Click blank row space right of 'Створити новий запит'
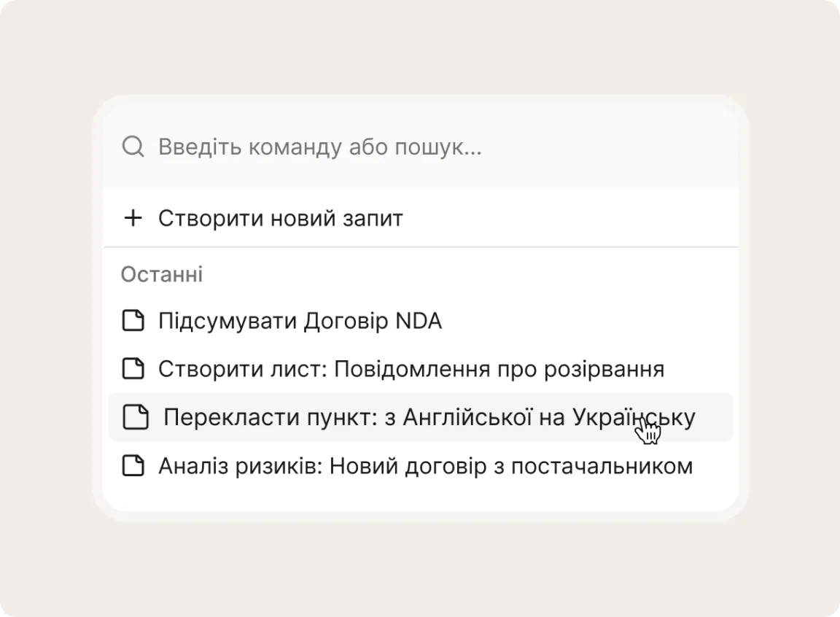Viewport: 840px width, 617px height. (569, 218)
